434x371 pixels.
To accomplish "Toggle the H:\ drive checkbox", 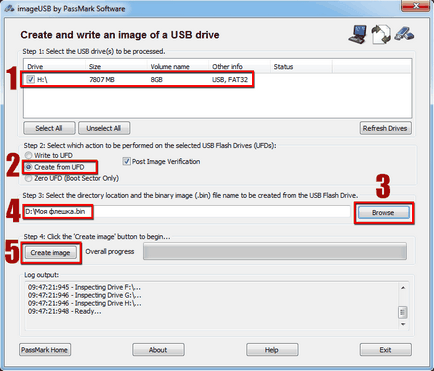I will [x=31, y=79].
